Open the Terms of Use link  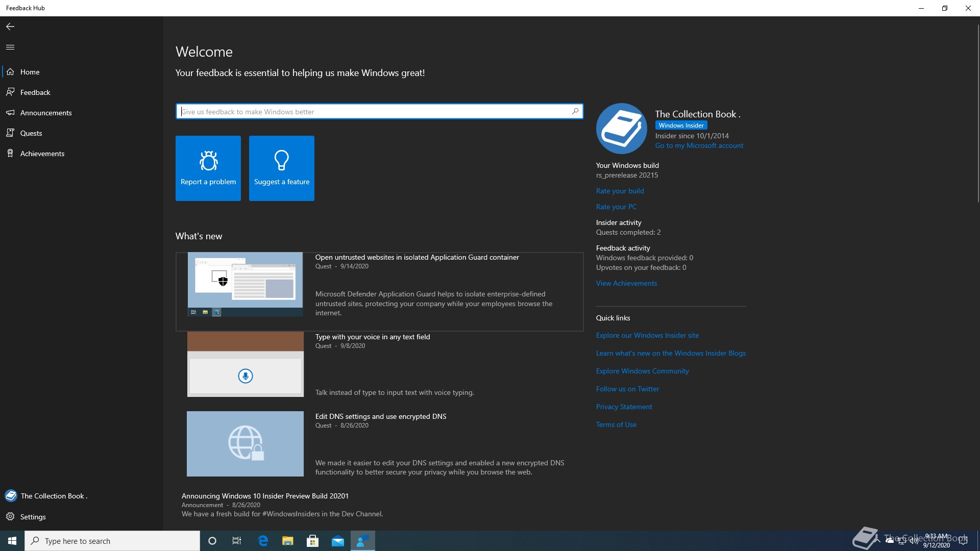pyautogui.click(x=616, y=424)
